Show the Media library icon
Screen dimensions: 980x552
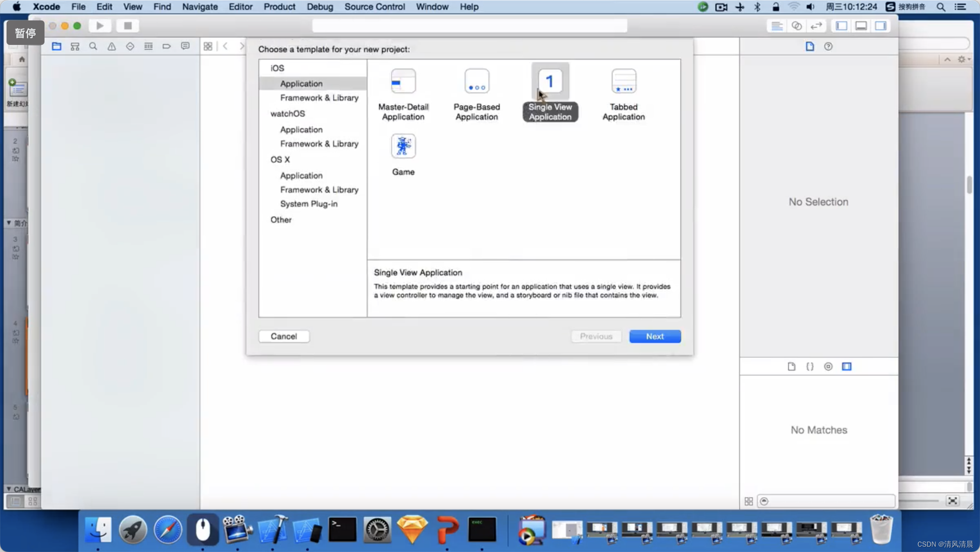click(847, 366)
